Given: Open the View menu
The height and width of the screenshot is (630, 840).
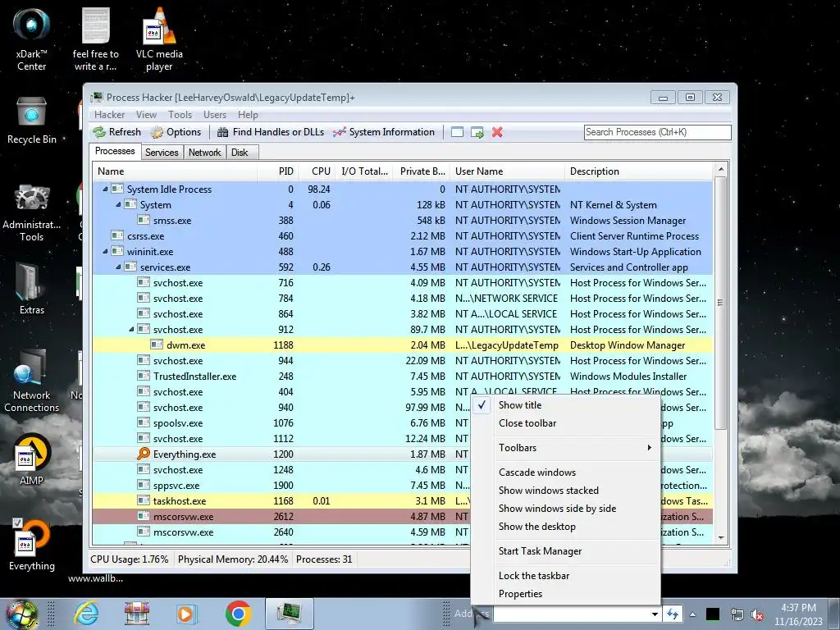Looking at the screenshot, I should pyautogui.click(x=146, y=115).
